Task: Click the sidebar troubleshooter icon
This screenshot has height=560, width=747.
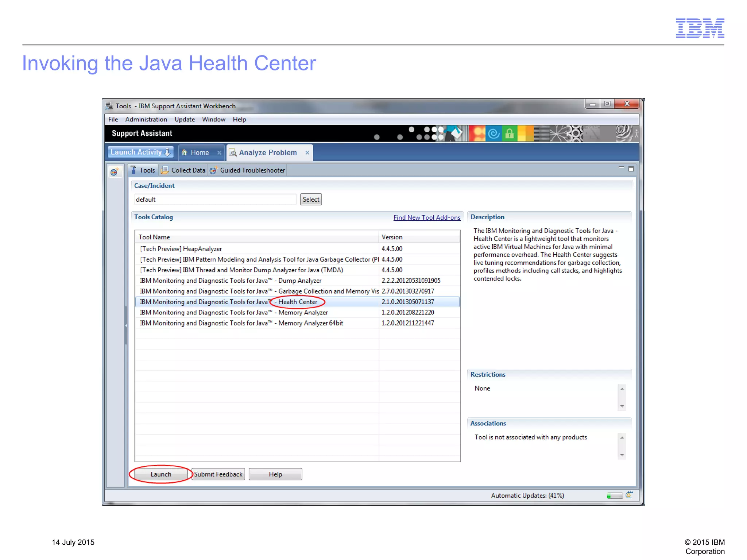Action: 115,171
